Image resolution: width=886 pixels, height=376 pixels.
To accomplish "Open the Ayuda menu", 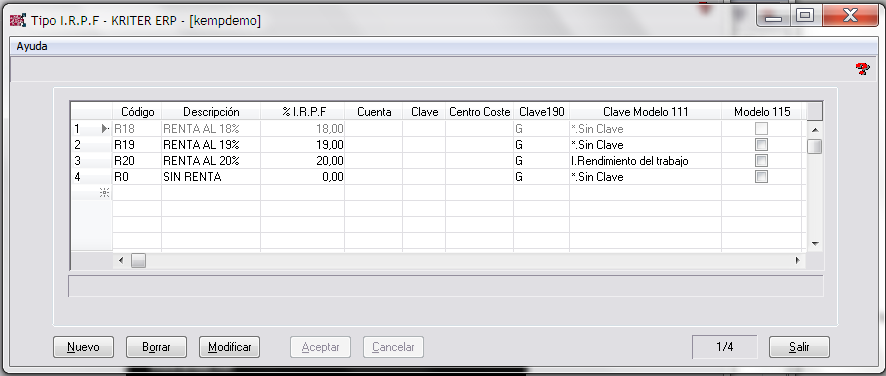I will [x=32, y=46].
